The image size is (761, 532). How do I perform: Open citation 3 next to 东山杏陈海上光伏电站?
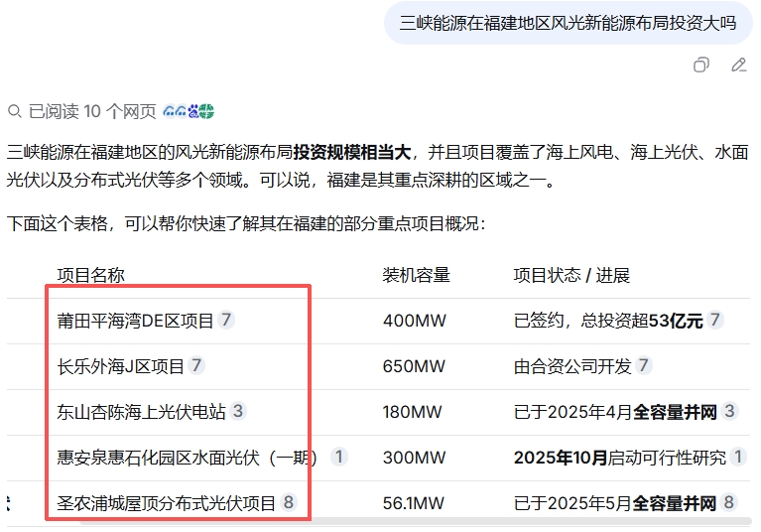238,411
